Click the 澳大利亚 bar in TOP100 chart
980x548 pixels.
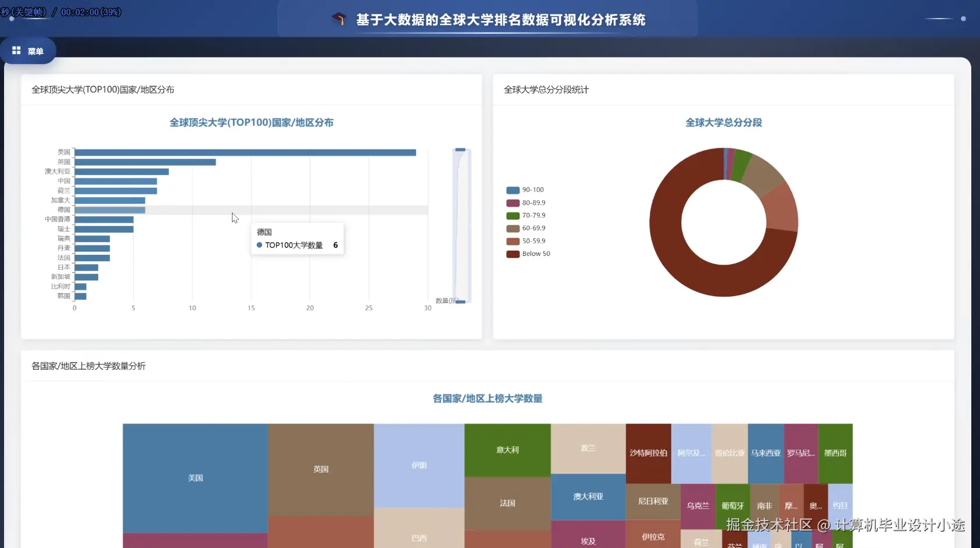point(122,172)
